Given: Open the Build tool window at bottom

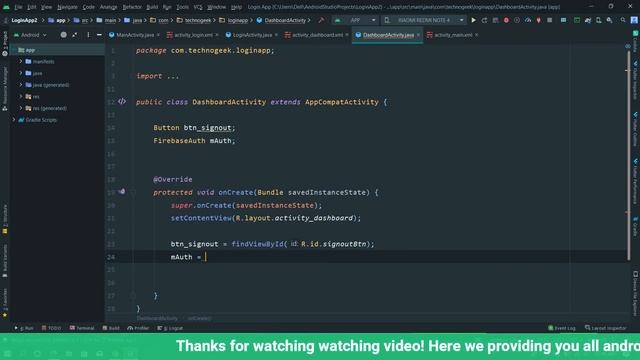Looking at the screenshot, I should 111,328.
